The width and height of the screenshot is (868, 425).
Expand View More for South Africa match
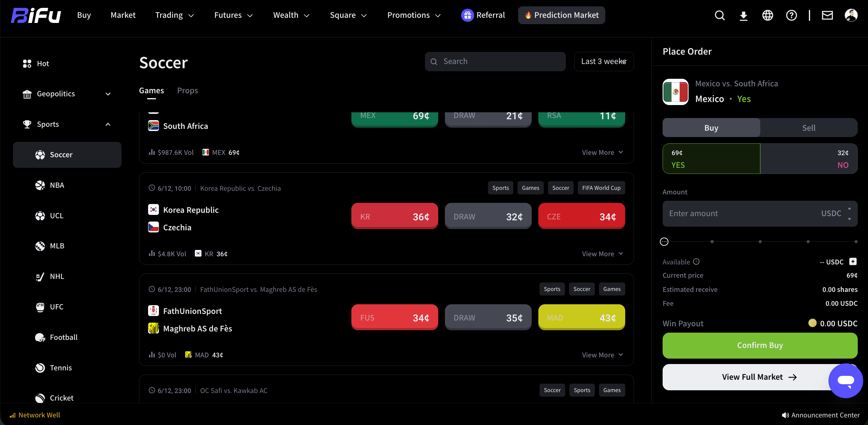tap(602, 152)
